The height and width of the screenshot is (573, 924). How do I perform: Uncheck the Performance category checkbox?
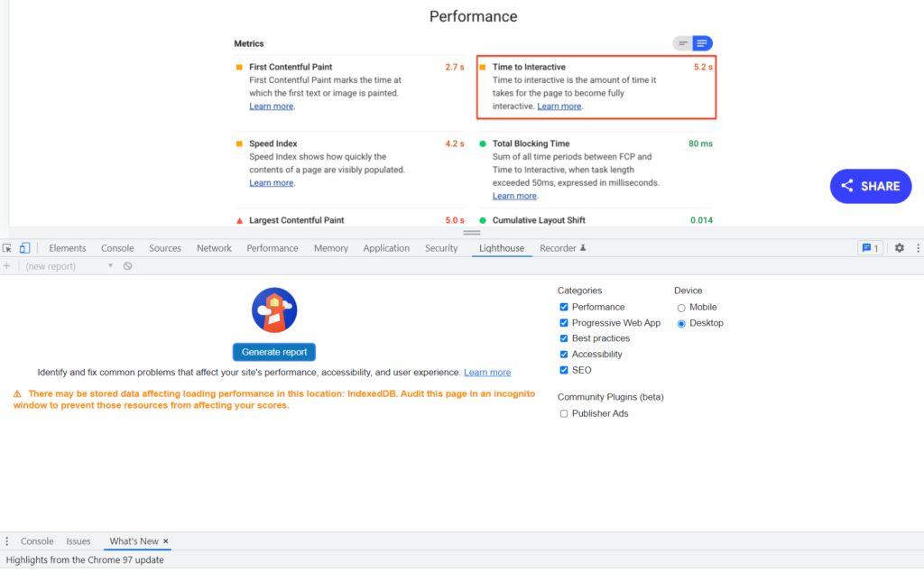pyautogui.click(x=564, y=308)
